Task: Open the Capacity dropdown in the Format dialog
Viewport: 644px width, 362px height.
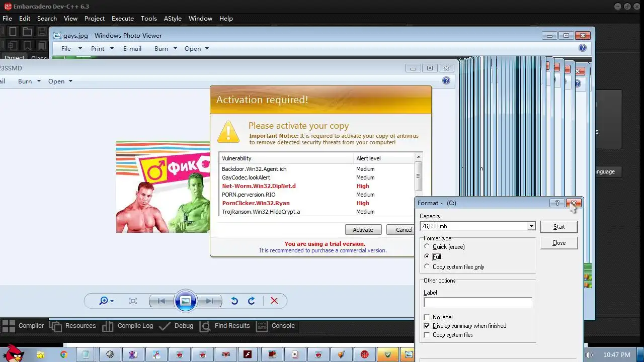Action: [531, 226]
